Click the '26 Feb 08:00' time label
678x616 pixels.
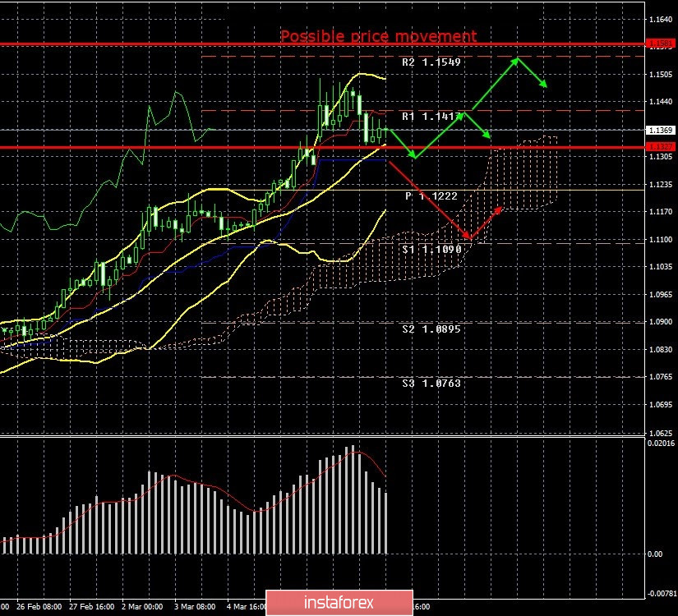(39, 607)
